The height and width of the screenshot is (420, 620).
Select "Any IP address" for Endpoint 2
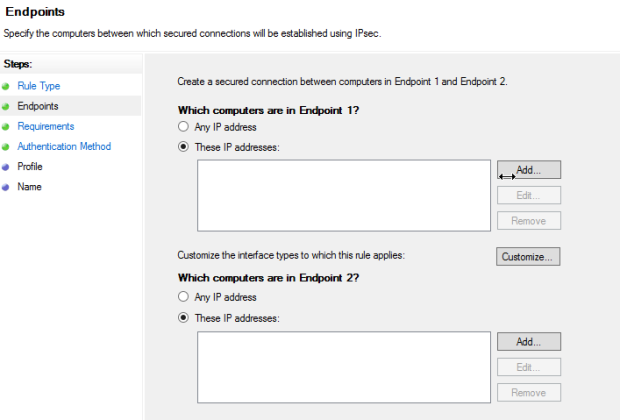point(183,298)
